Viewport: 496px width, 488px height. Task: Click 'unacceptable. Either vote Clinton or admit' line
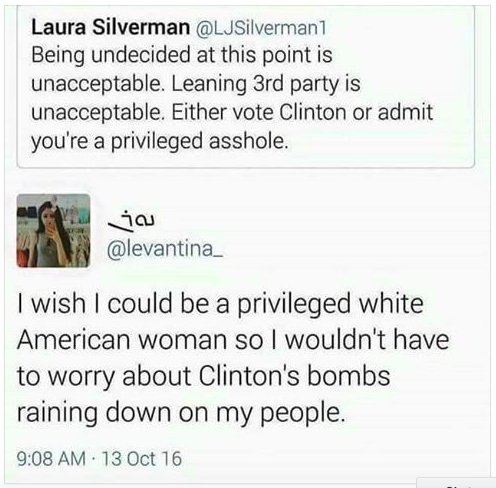pyautogui.click(x=232, y=112)
